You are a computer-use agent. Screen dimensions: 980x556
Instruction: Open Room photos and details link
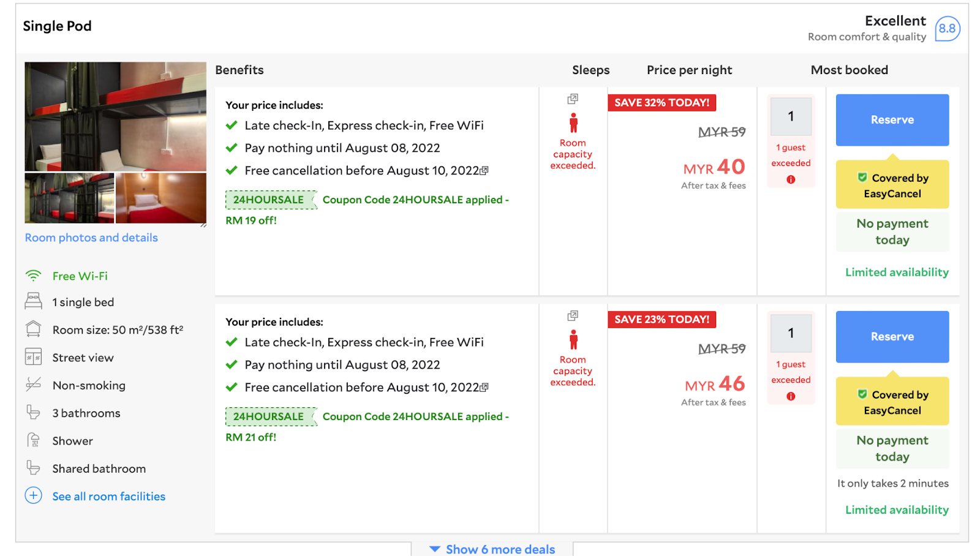click(91, 238)
